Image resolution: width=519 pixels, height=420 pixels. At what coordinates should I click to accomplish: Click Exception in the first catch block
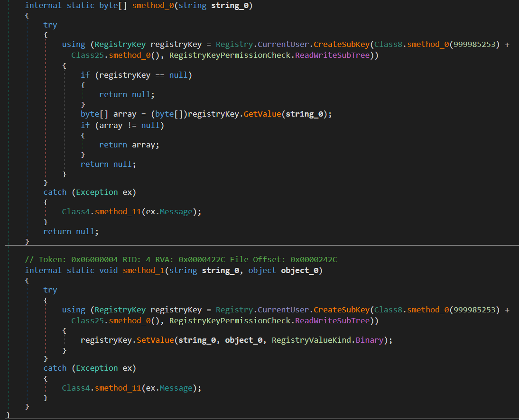coord(97,192)
